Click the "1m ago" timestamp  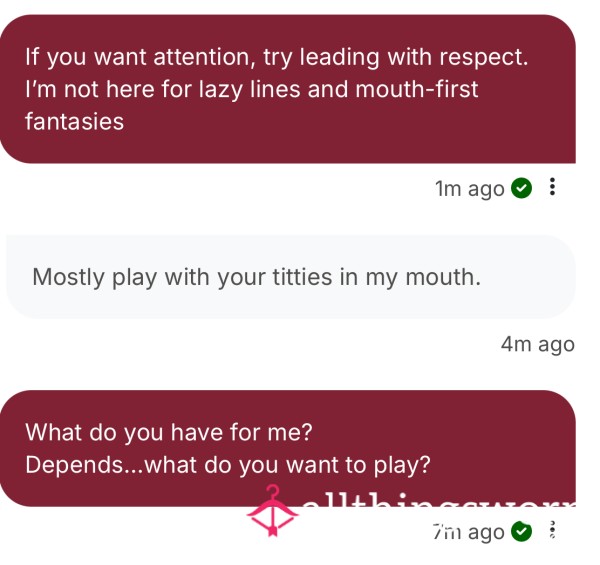[470, 189]
